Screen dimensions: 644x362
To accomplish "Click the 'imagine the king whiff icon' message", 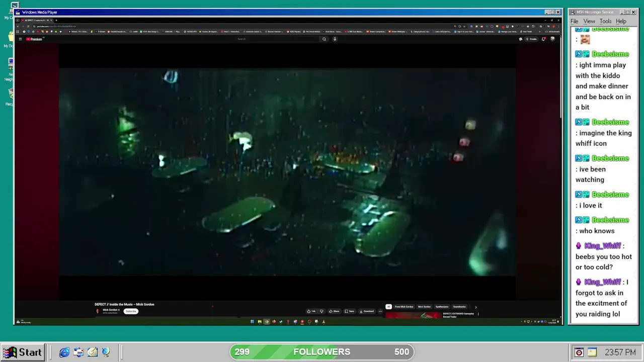I will click(603, 138).
